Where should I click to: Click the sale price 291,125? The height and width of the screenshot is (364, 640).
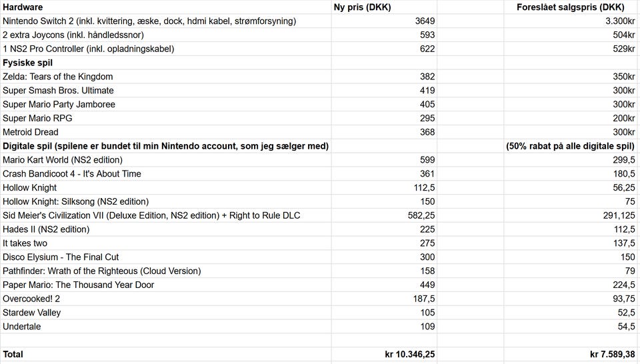click(571, 215)
